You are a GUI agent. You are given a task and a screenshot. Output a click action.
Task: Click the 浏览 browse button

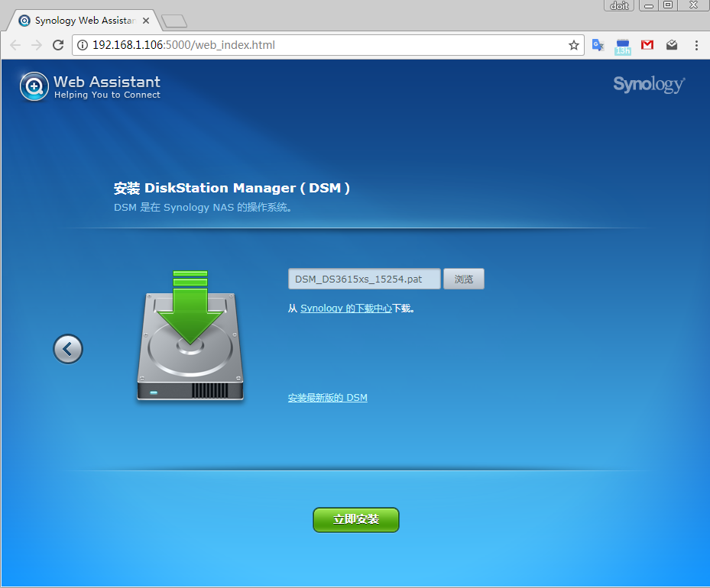464,279
